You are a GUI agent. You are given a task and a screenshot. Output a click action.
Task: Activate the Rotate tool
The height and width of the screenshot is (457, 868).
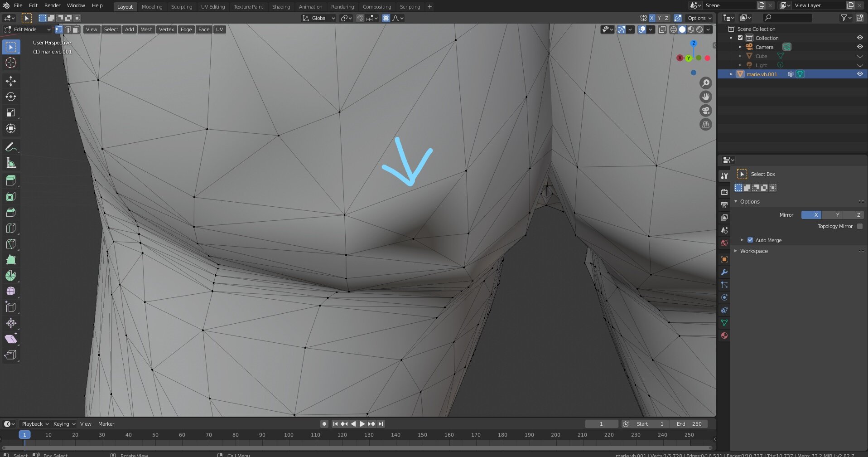point(11,97)
